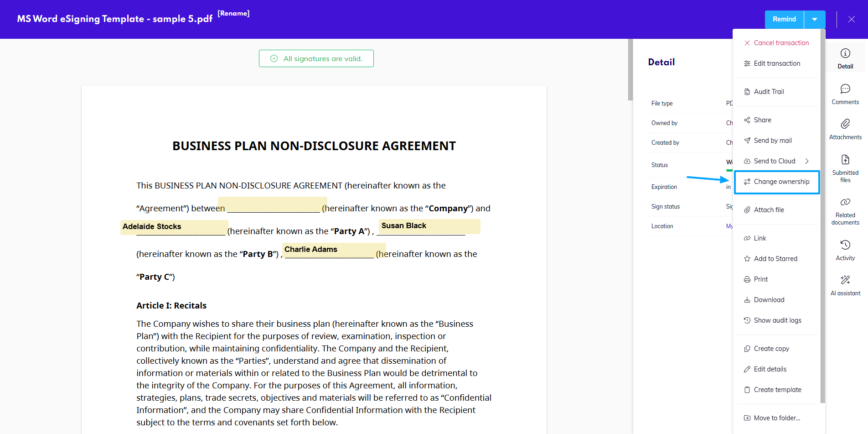
Task: Open the Activity history panel
Action: (x=845, y=250)
